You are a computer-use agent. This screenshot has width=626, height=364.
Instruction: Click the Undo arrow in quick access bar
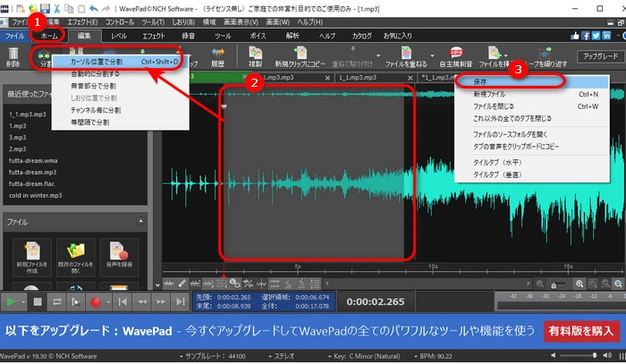[94, 8]
